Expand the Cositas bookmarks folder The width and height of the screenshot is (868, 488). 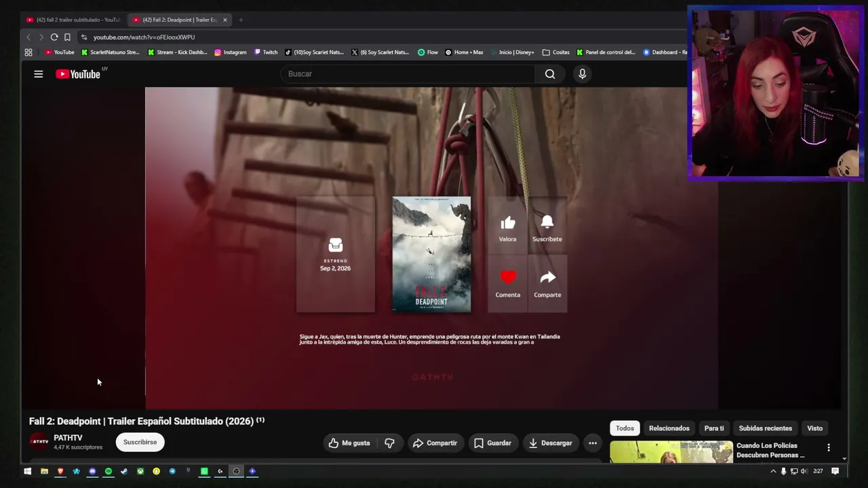point(556,52)
